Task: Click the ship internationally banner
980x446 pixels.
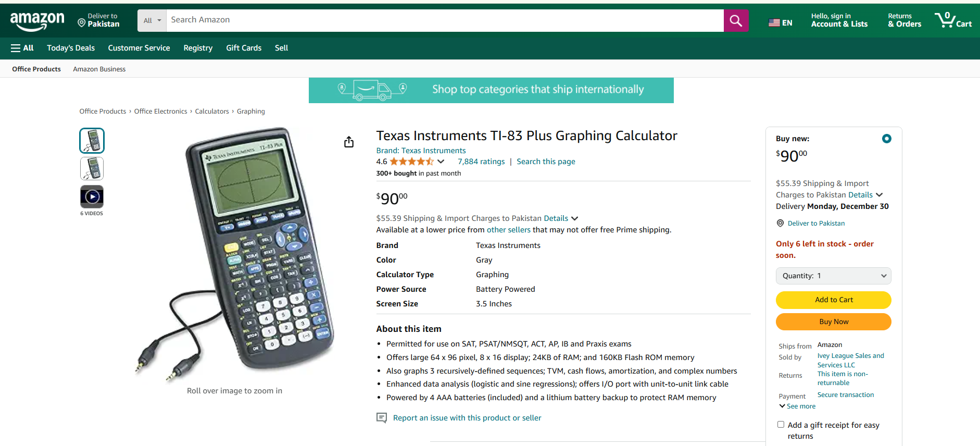Action: (x=491, y=90)
